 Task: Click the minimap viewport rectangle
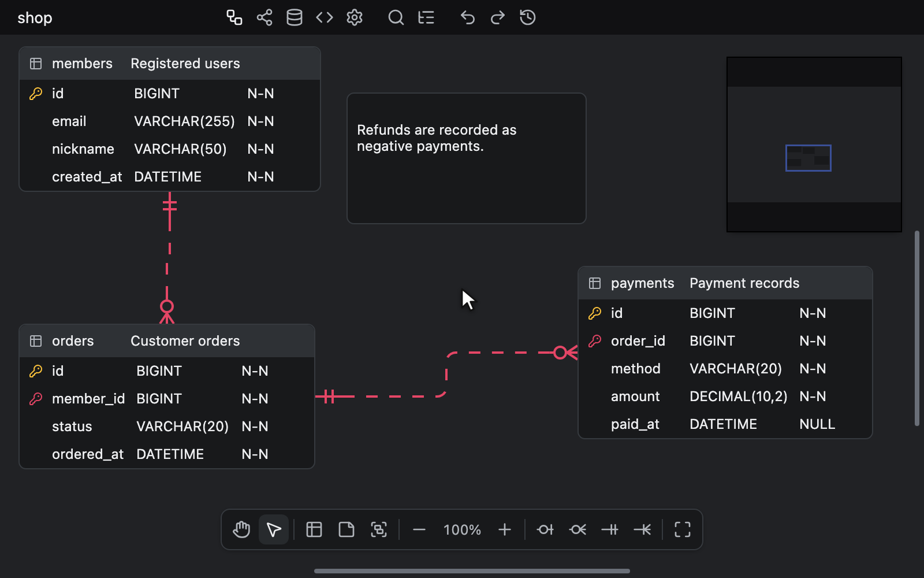coord(808,158)
